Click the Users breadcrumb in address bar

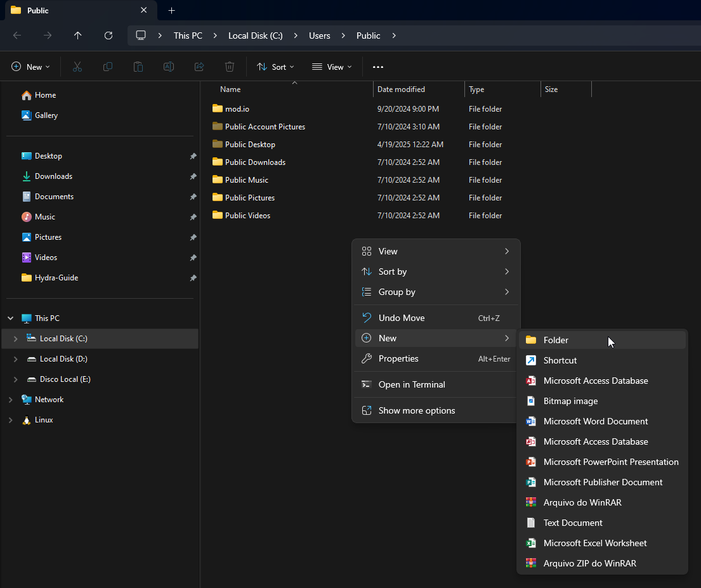(x=320, y=36)
